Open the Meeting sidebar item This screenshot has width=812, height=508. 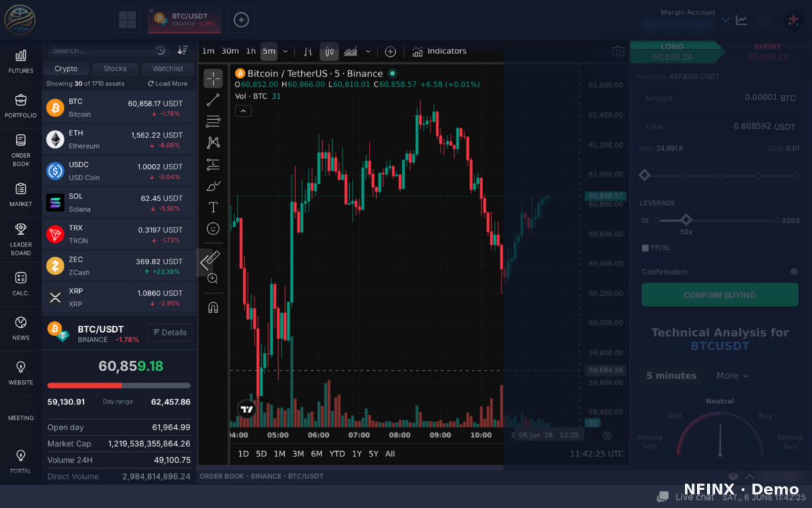tap(20, 418)
